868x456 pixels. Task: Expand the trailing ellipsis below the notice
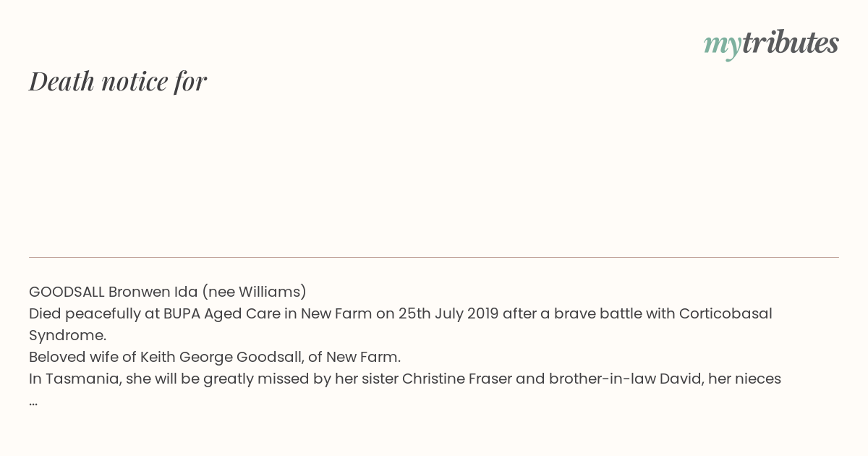[33, 402]
